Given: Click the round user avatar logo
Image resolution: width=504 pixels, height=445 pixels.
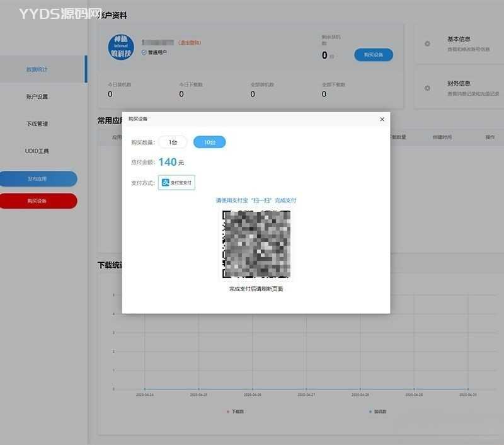Looking at the screenshot, I should click(121, 47).
